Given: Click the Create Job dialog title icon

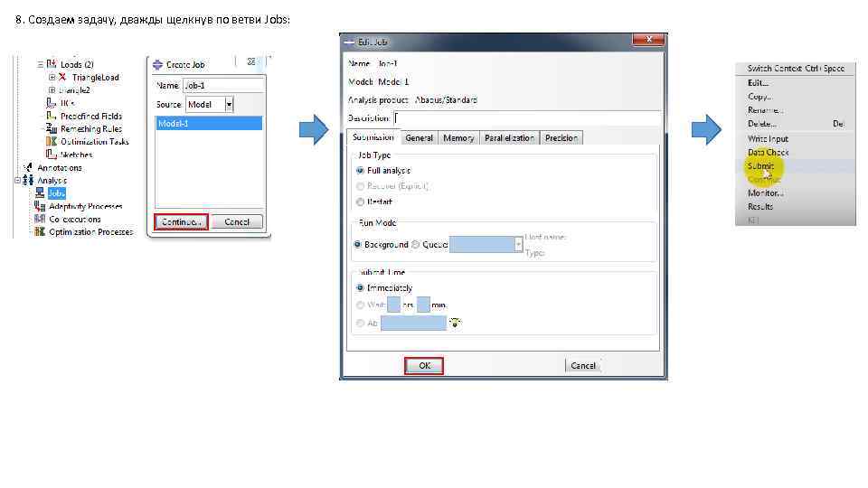Looking at the screenshot, I should coord(157,65).
